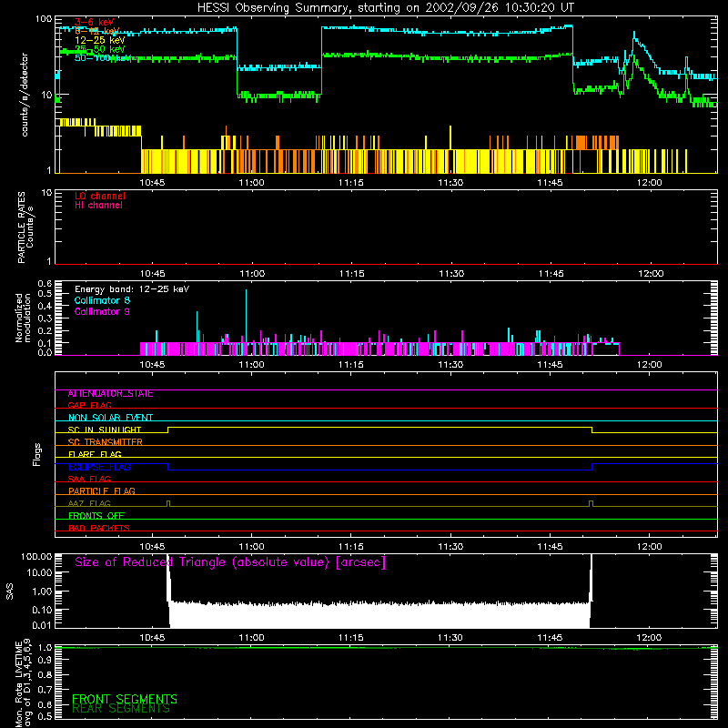
Task: Select the Collimator 9 legend entry
Action: tap(102, 311)
